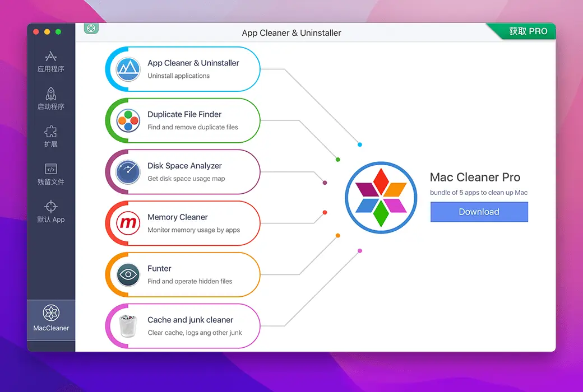Click 'Find and operate hidden files' subtitle
583x392 pixels.
[x=189, y=281]
